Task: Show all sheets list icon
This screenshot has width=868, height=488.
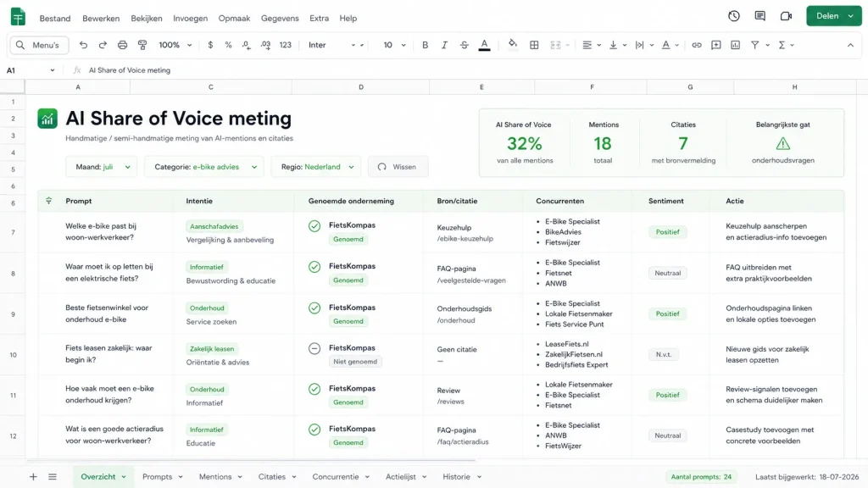Action: coord(53,476)
